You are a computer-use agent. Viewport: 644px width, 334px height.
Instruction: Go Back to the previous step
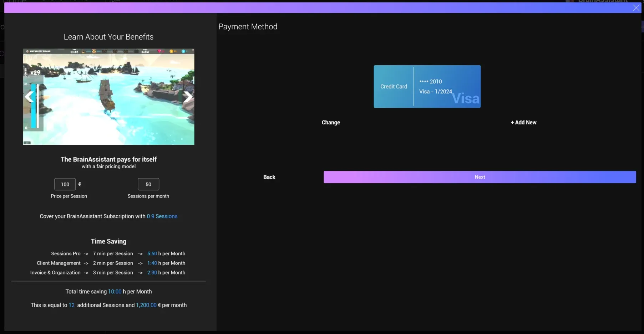269,177
